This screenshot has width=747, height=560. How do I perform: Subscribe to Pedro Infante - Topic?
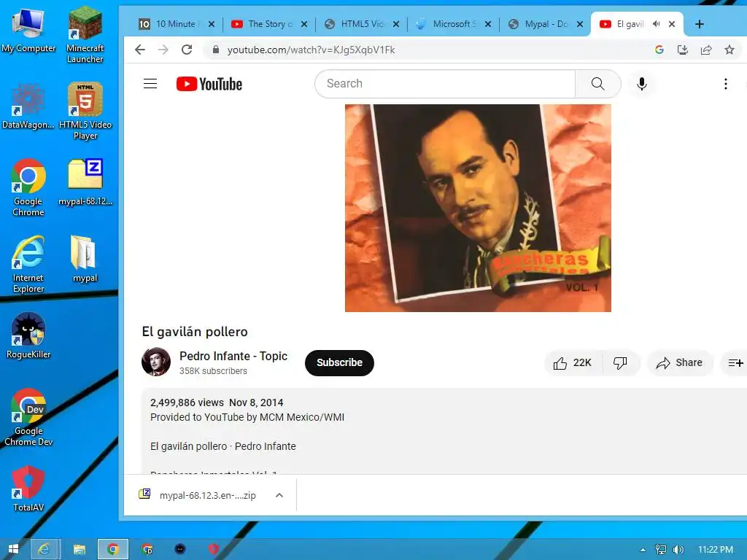(x=339, y=363)
